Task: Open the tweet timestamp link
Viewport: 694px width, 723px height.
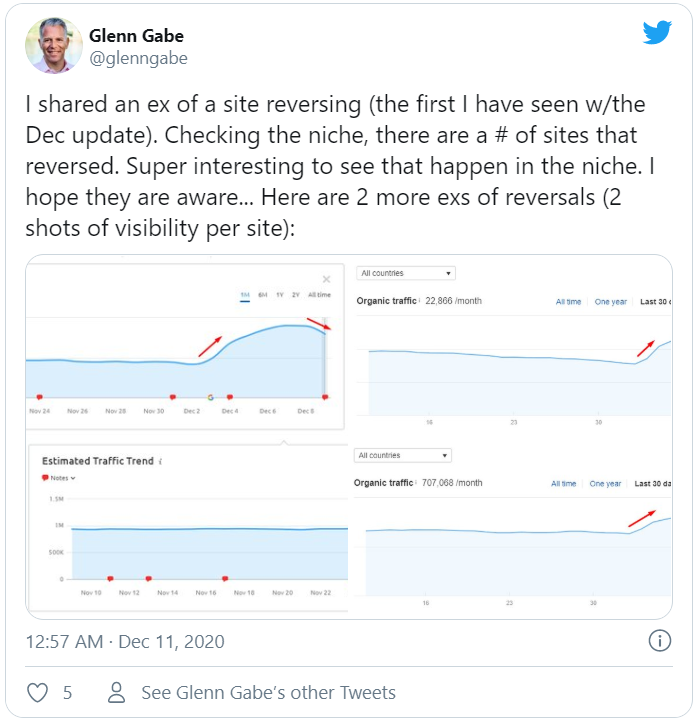Action: tap(125, 641)
